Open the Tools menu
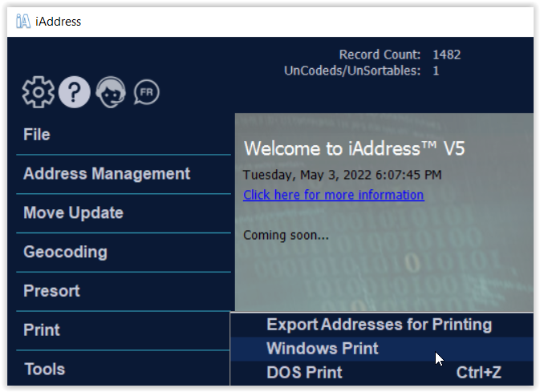This screenshot has height=392, width=540. [44, 370]
